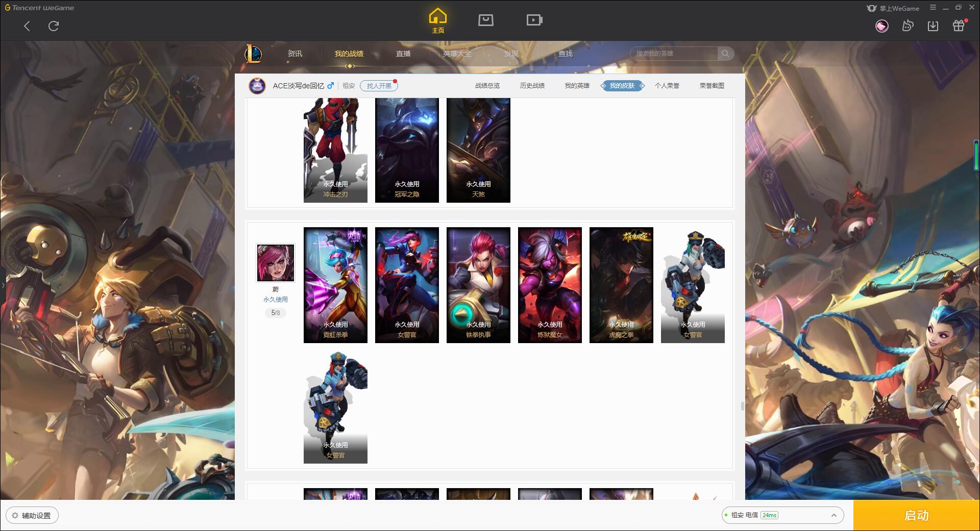Open the 铁拳执事 skin card
The width and height of the screenshot is (980, 531).
click(478, 285)
